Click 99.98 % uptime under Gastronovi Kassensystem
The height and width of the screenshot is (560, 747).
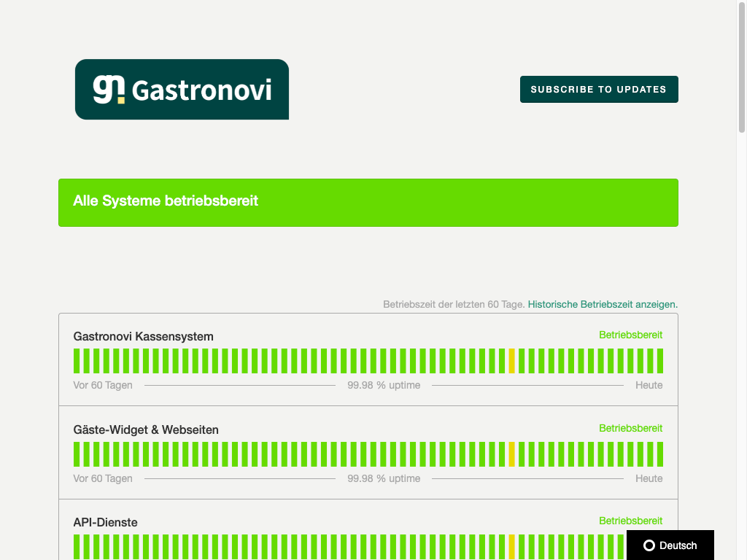pos(384,385)
